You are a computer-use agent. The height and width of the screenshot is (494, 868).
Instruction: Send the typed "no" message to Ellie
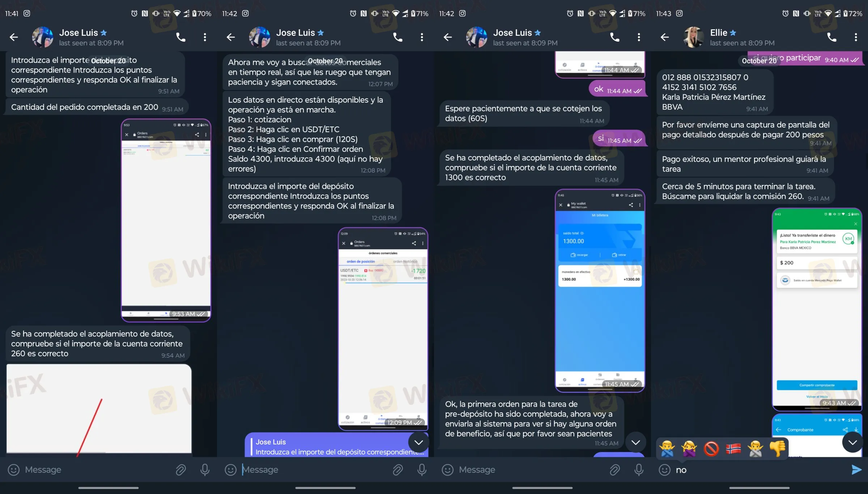coord(856,469)
